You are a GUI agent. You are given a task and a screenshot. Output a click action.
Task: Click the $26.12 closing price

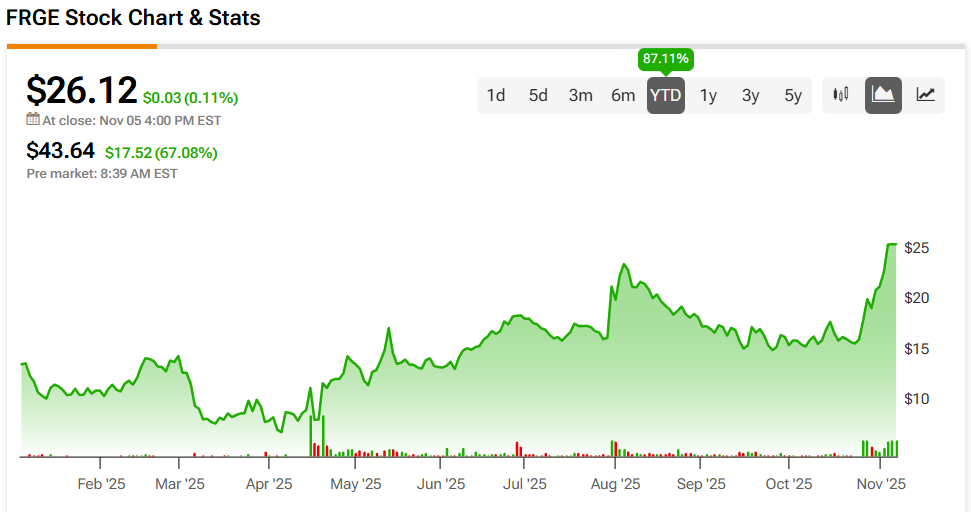[81, 91]
